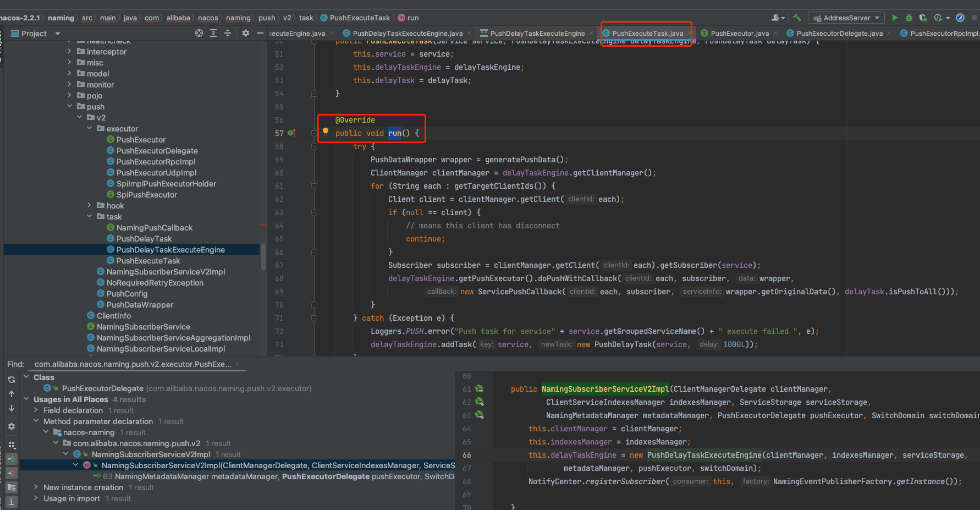Click the blue speedometer toolbar icon
980x510 pixels.
(960, 18)
